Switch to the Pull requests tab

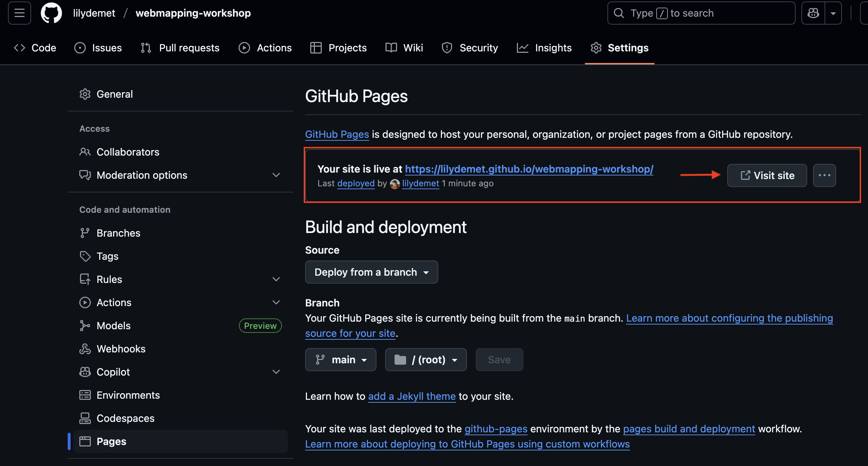(180, 48)
